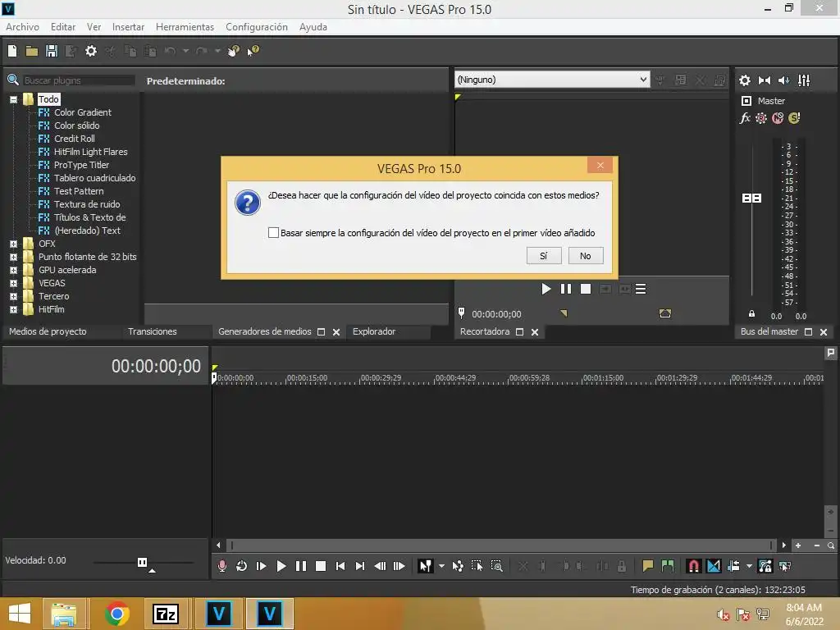Save the project with the floppy disk icon

tap(52, 51)
